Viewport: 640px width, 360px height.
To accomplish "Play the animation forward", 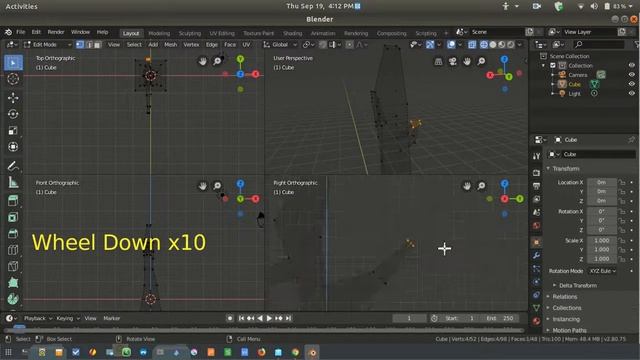I will click(x=269, y=318).
